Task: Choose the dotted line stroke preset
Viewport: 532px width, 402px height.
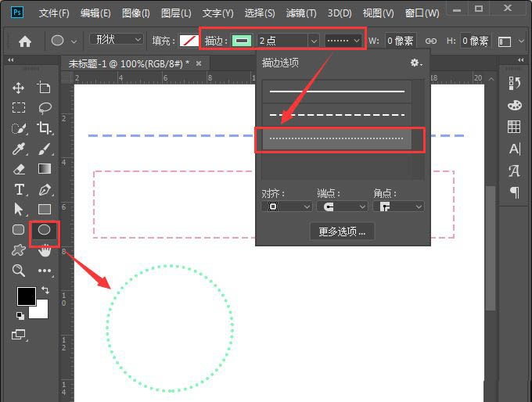Action: 337,139
